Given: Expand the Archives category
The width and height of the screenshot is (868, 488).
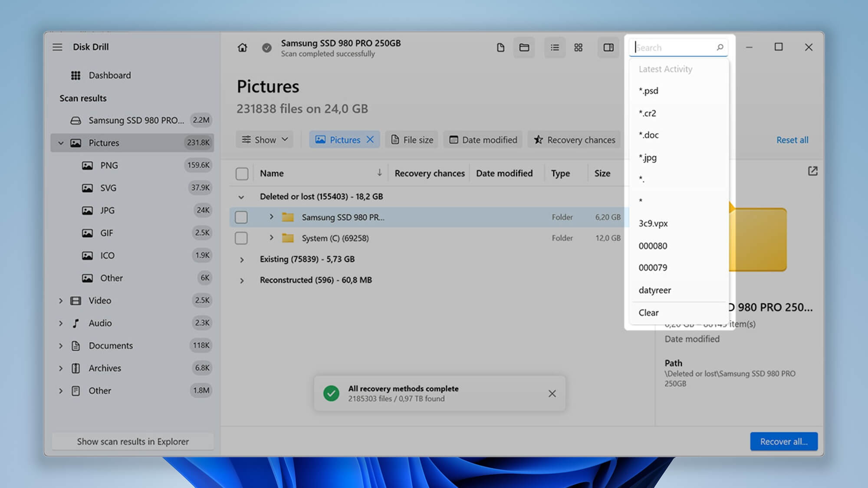Looking at the screenshot, I should pyautogui.click(x=61, y=368).
